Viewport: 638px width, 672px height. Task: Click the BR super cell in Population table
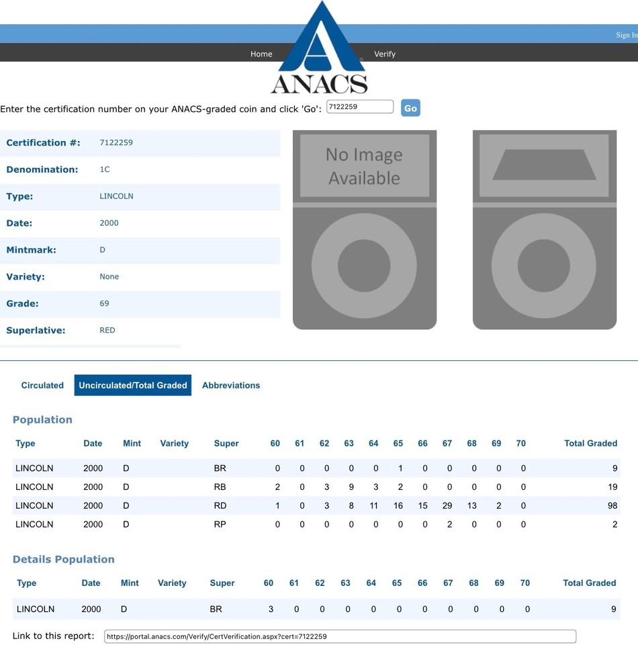click(x=220, y=468)
